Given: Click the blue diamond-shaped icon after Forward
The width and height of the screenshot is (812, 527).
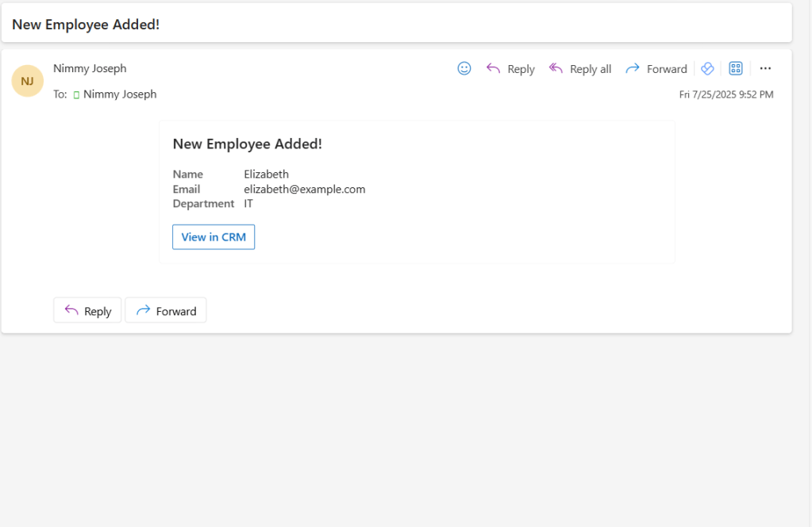Looking at the screenshot, I should pos(707,69).
